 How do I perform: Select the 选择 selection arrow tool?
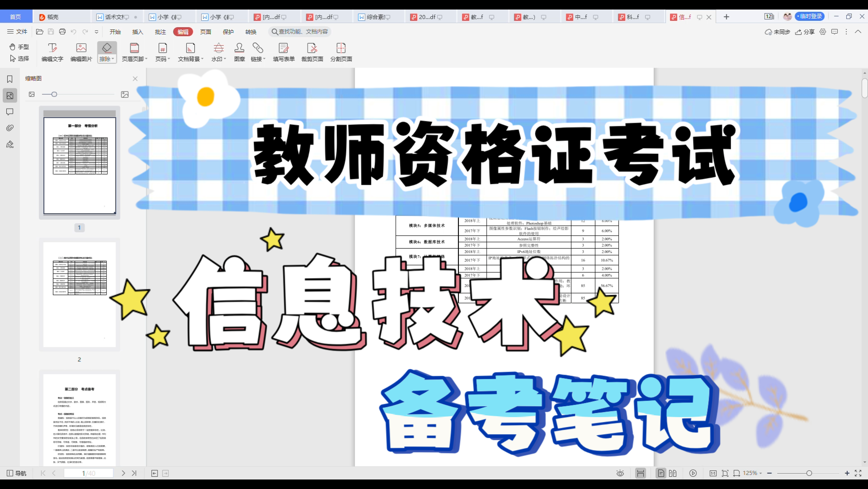coord(19,58)
